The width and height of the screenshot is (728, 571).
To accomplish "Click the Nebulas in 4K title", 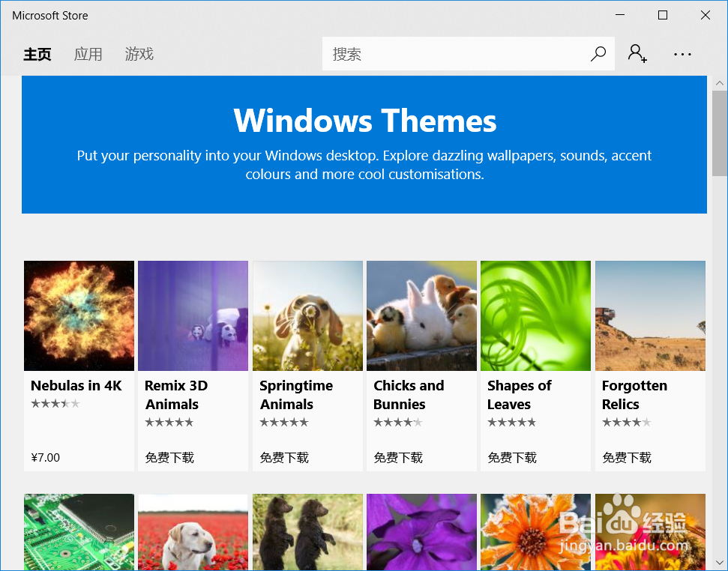I will 76,385.
